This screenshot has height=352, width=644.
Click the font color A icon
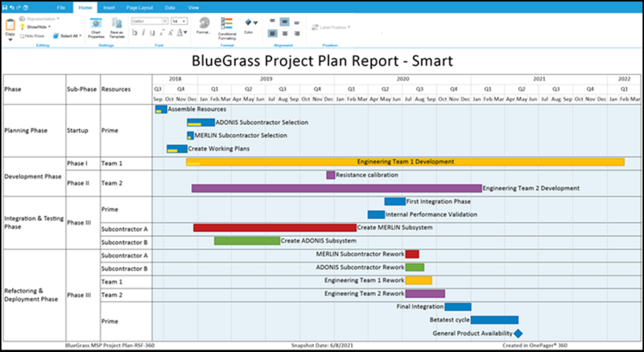[180, 32]
